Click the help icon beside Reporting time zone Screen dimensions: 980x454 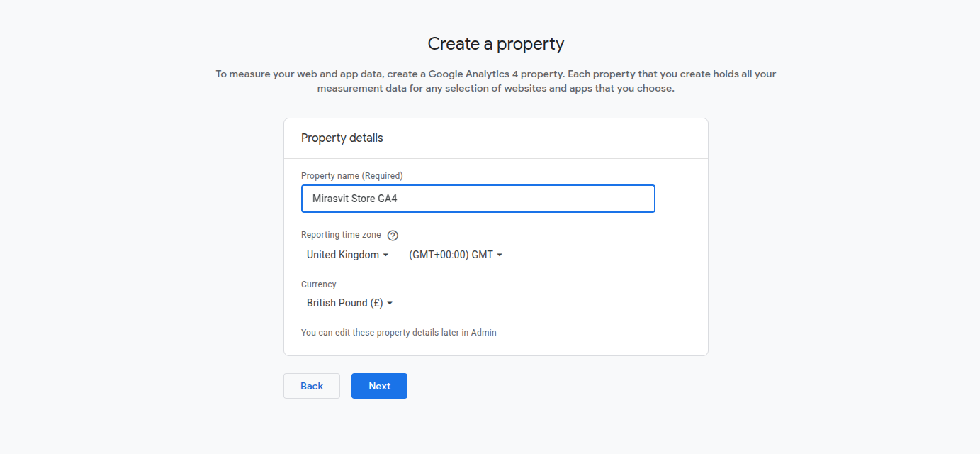(x=393, y=235)
